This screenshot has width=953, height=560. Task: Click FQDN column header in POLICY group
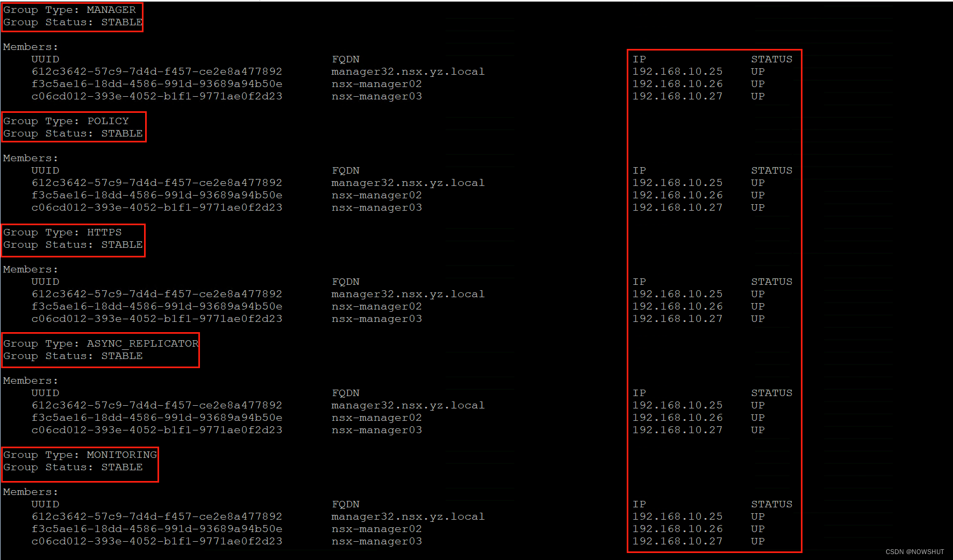[346, 170]
